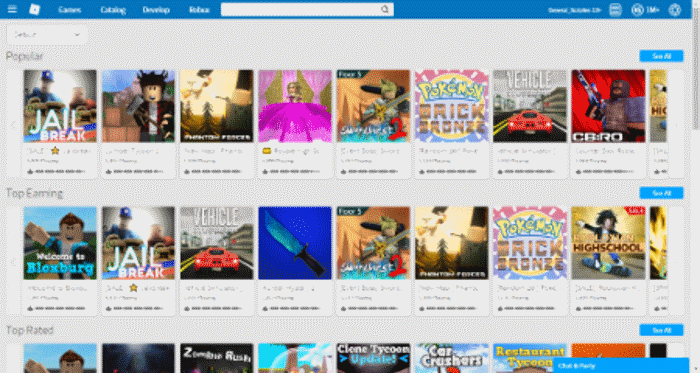
Task: Show next games in the Top Earning carousel
Action: (676, 261)
